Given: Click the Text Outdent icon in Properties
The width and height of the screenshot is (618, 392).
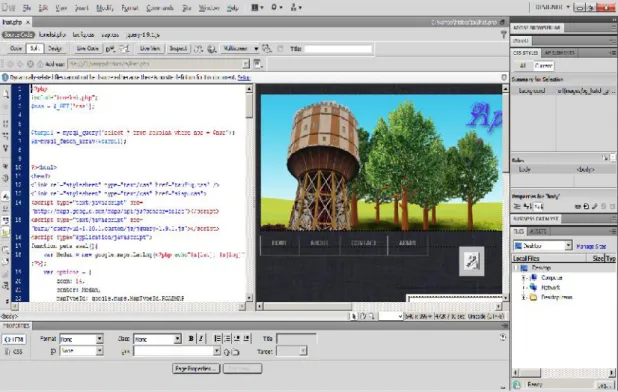Looking at the screenshot, I should coord(237,338).
